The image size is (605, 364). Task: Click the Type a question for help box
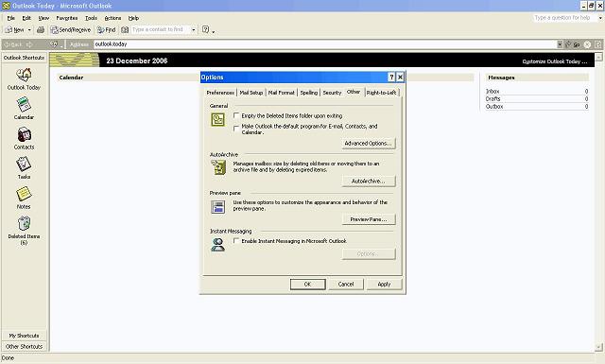pos(565,18)
